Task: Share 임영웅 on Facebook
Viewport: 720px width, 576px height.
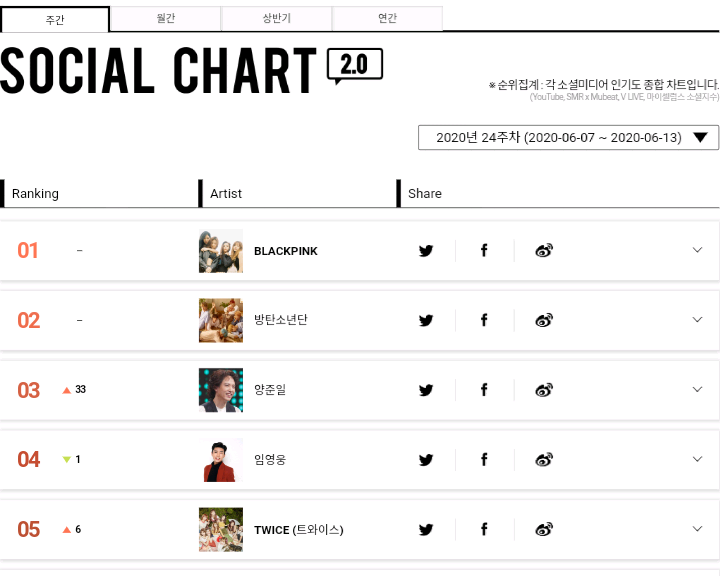Action: 484,460
